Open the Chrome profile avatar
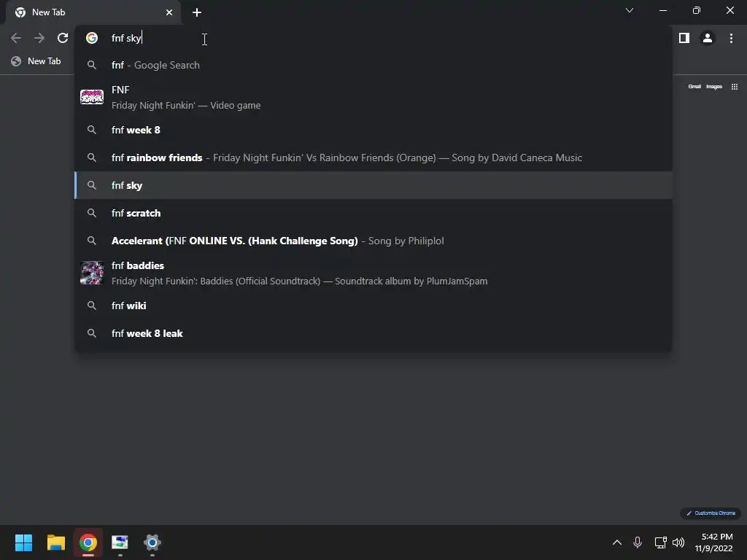Viewport: 747px width, 560px height. pyautogui.click(x=708, y=38)
